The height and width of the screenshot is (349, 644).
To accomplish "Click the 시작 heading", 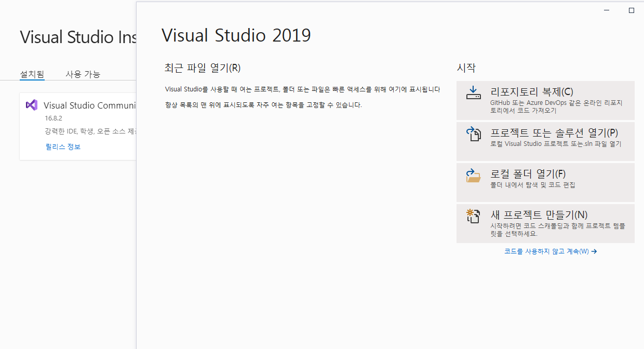I will tap(466, 68).
